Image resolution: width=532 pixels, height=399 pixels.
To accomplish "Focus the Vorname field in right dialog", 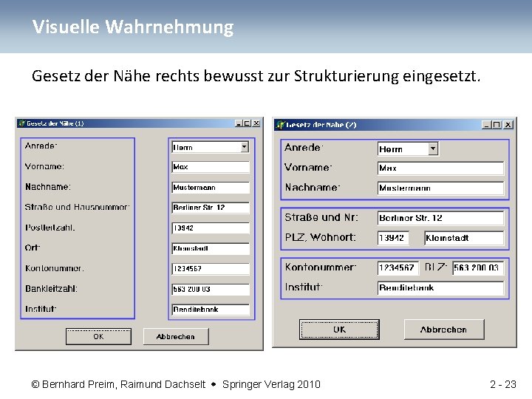I will click(440, 168).
